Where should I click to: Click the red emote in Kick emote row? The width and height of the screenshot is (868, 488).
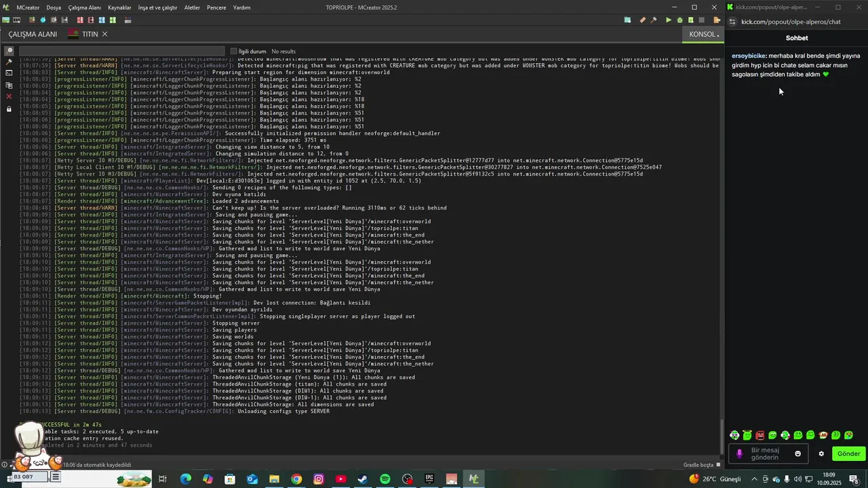[759, 435]
